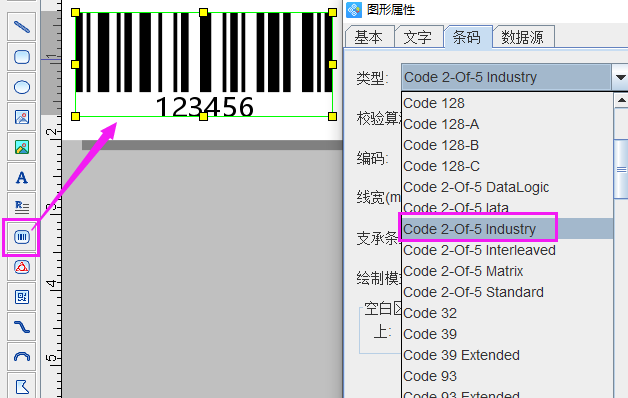Select the text tool with letter A
The height and width of the screenshot is (398, 628).
coord(22,177)
